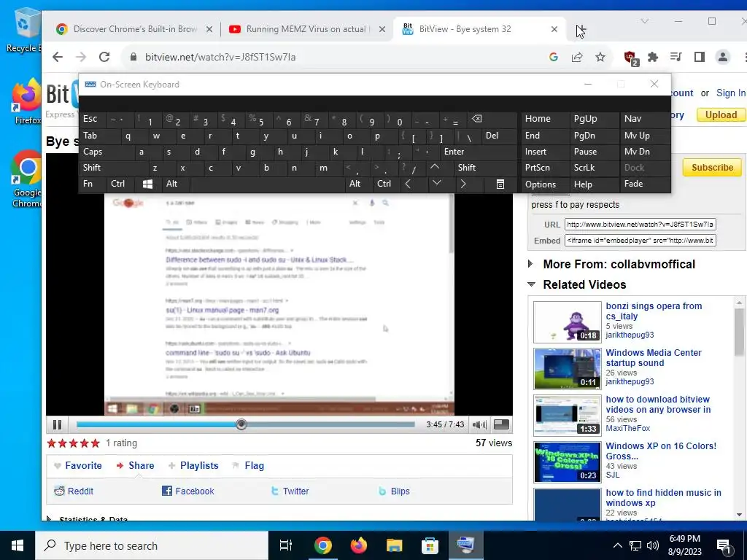The height and width of the screenshot is (560, 747).
Task: Toggle video fullscreen icon
Action: tap(501, 424)
